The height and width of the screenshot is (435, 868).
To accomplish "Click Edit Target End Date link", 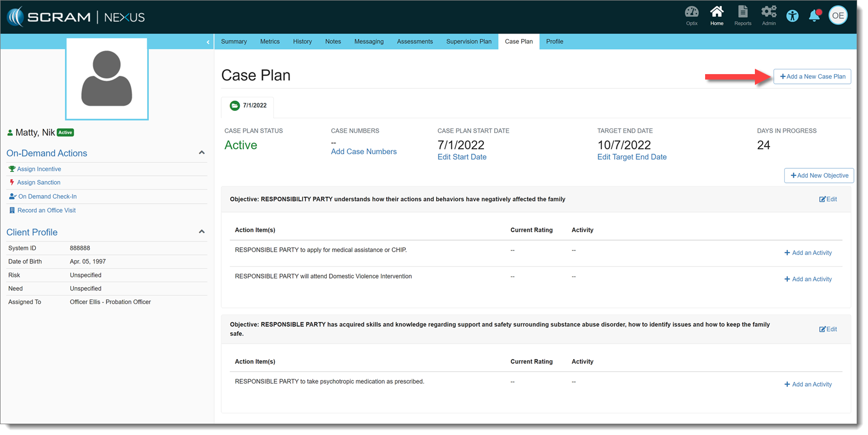I will point(632,157).
